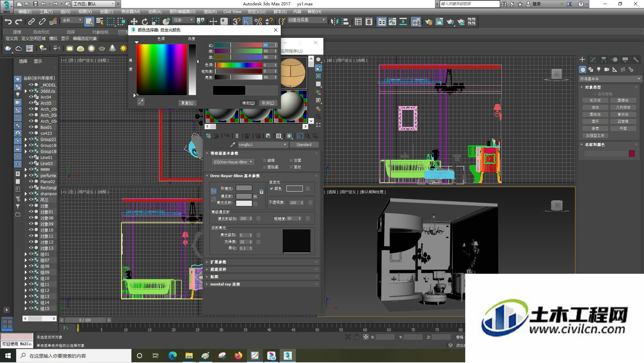Toggle the Angle Snap button
The height and width of the screenshot is (363, 644).
click(248, 22)
